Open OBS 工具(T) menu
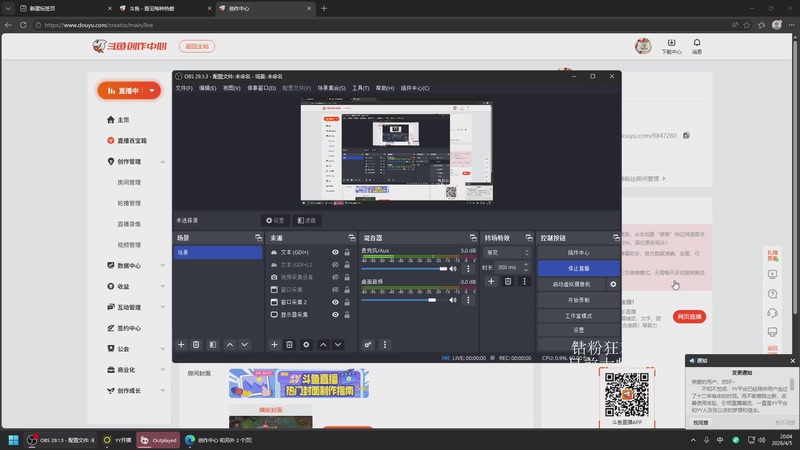Screen dimensions: 800x450 point(361,88)
